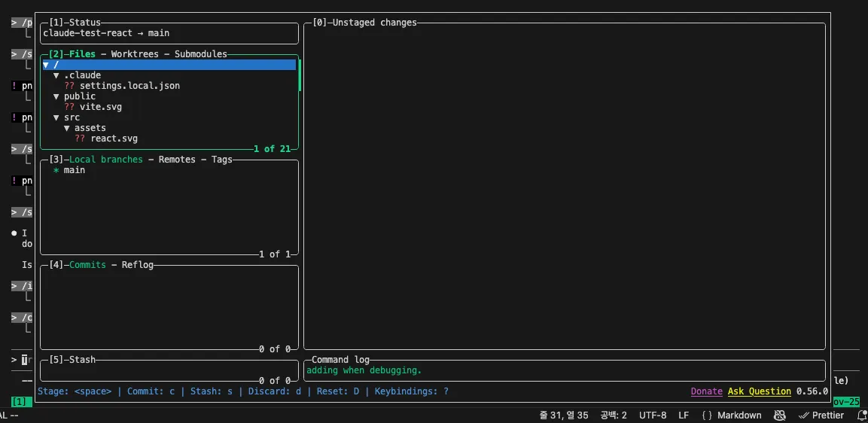Click the Files panel green scrollbar
868x423 pixels.
tap(300, 75)
